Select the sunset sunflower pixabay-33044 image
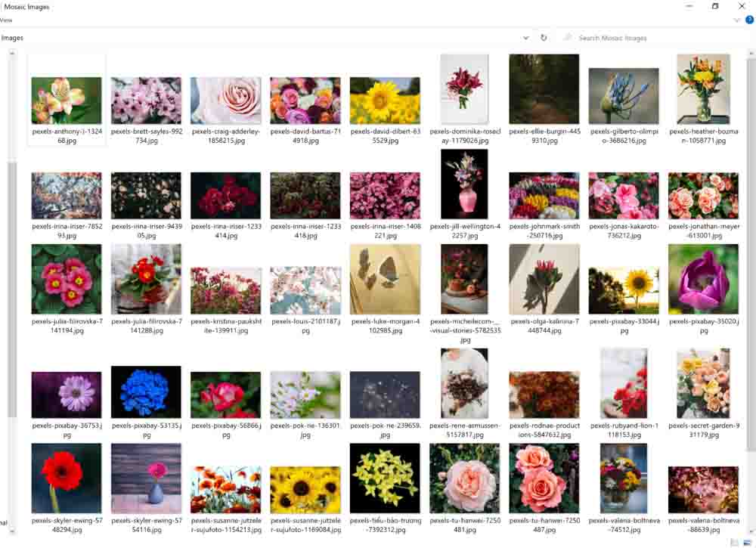 coord(624,290)
